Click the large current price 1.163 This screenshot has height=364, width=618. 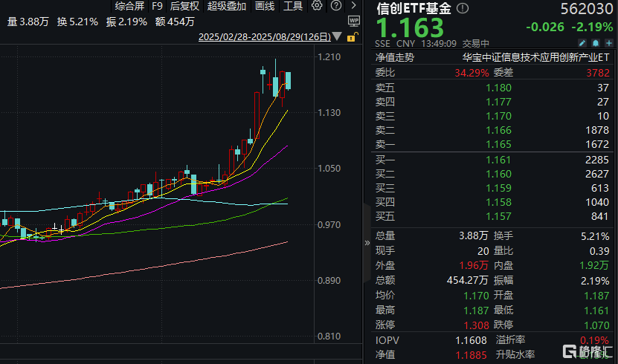click(x=410, y=27)
